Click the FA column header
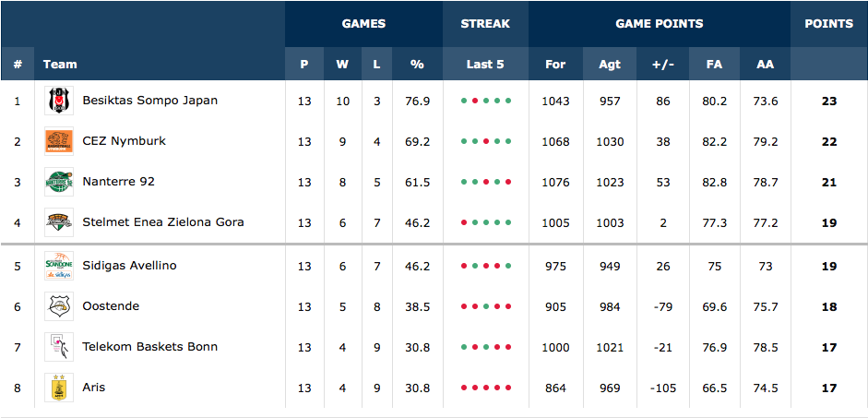The image size is (868, 418). click(714, 65)
